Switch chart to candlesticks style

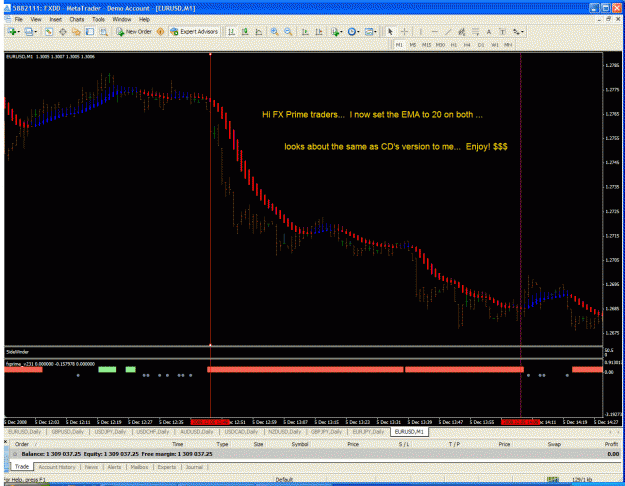coord(245,31)
